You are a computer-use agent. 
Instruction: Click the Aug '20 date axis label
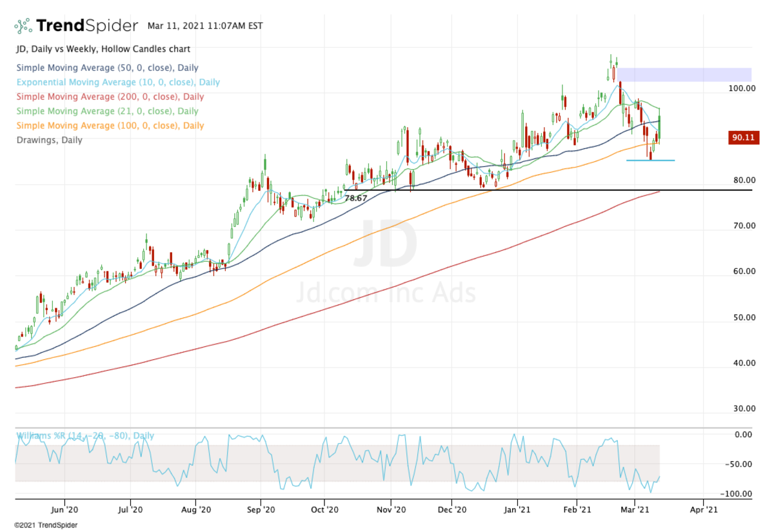pos(195,509)
